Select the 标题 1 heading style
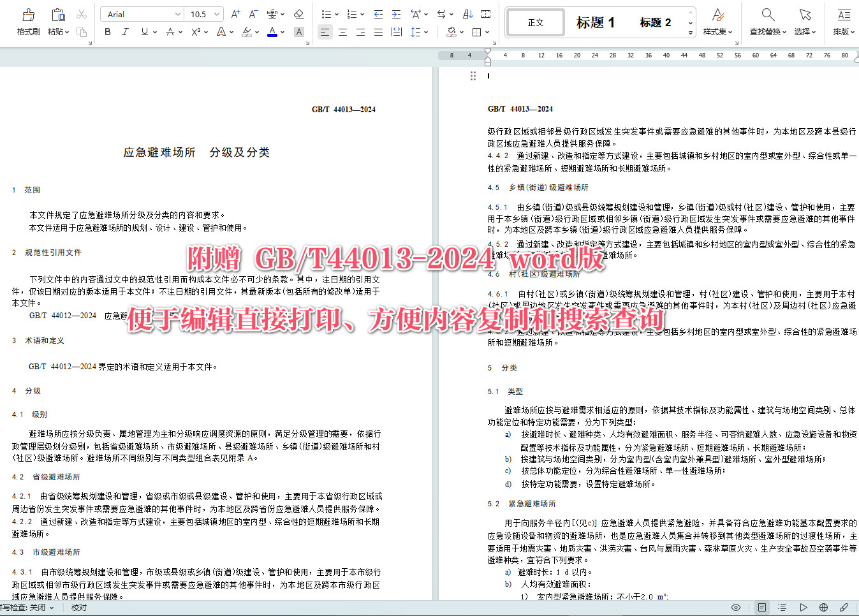Image resolution: width=859 pixels, height=616 pixels. pos(596,22)
